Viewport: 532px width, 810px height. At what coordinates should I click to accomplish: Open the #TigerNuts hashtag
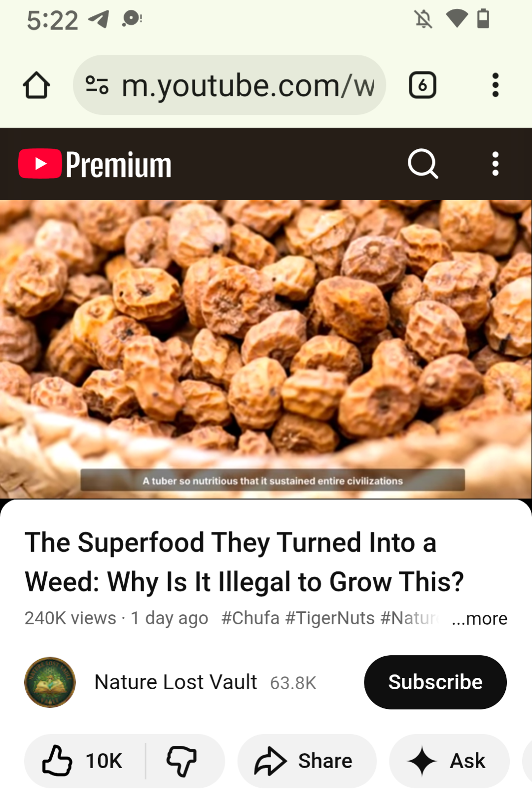pos(330,618)
